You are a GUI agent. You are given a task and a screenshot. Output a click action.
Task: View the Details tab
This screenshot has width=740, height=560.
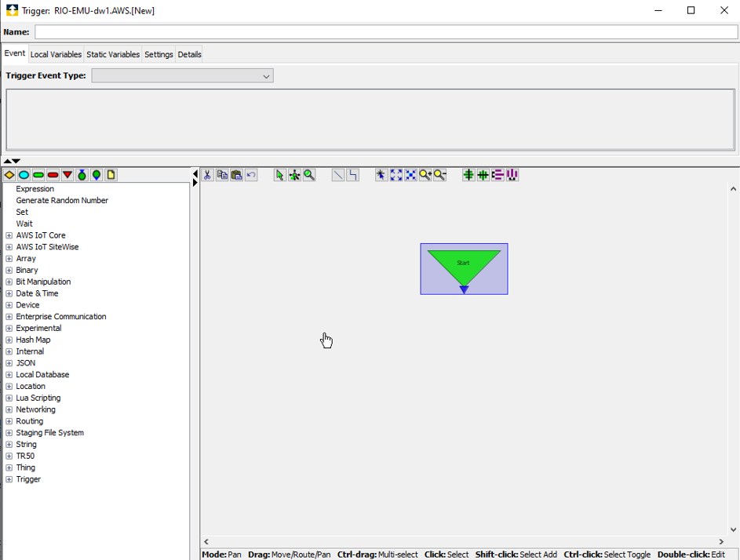tap(190, 54)
